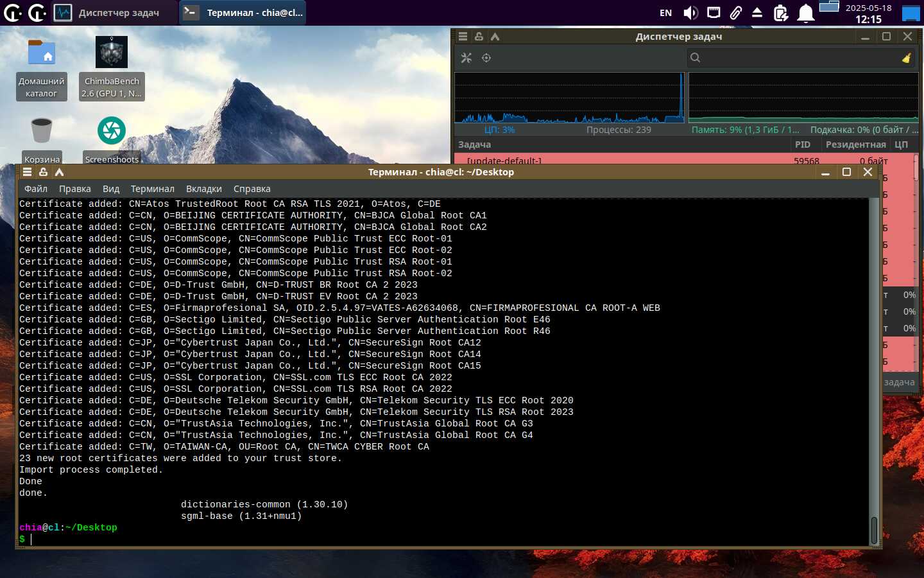Click the 'sgml-base (1.31+nmu1)' line
This screenshot has height=578, width=924.
click(241, 516)
